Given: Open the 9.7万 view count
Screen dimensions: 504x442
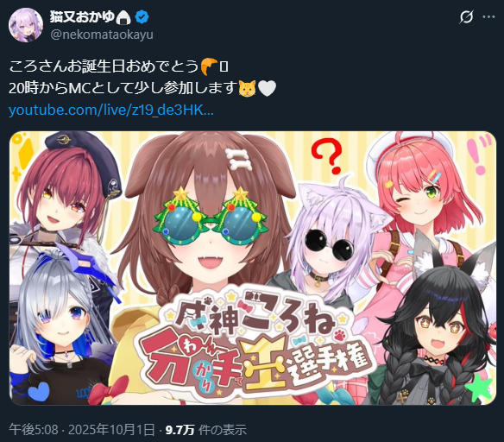Looking at the screenshot, I should coord(180,429).
